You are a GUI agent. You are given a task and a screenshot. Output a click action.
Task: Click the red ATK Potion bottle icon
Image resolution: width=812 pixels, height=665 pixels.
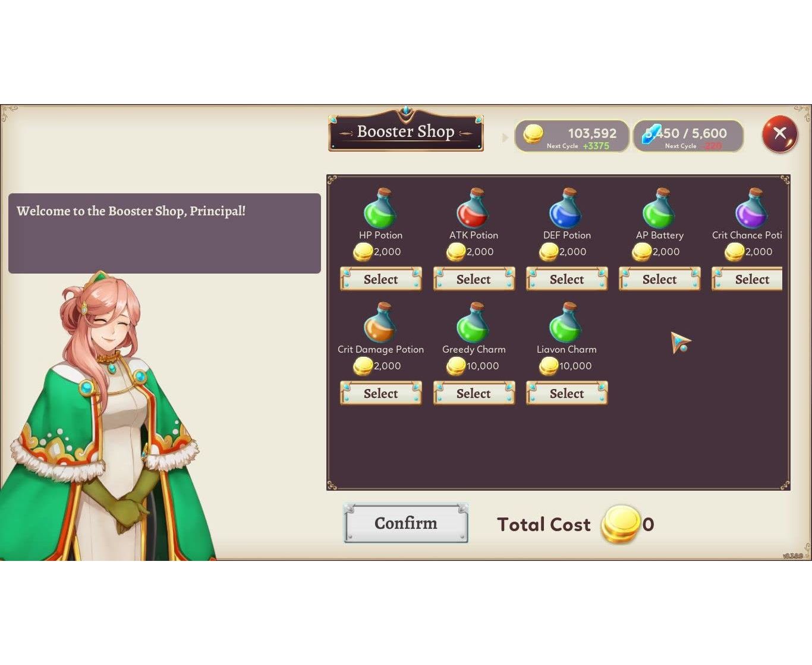click(473, 208)
